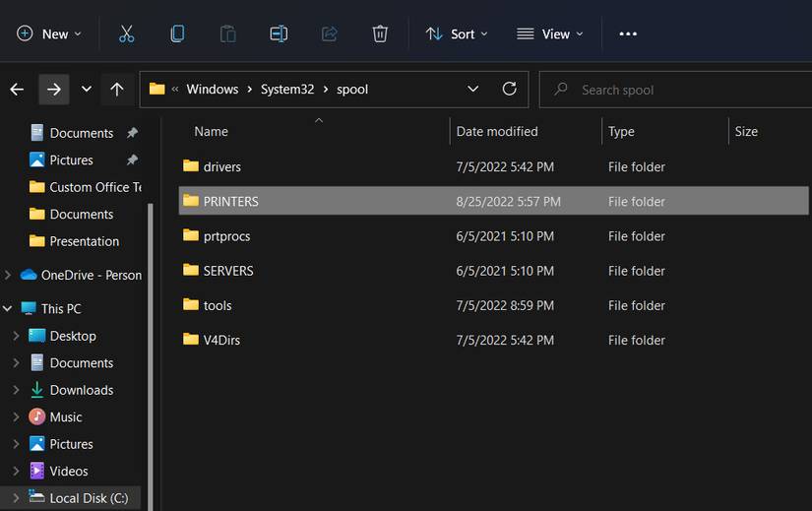Click the Copy icon in toolbar
Screen dimensions: 812x511
pyautogui.click(x=177, y=33)
